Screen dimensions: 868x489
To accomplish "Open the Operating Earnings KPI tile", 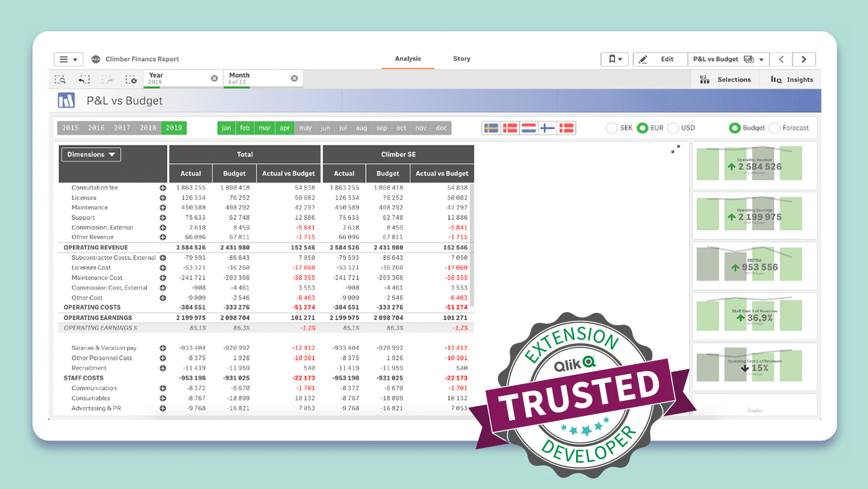I will coord(755,215).
